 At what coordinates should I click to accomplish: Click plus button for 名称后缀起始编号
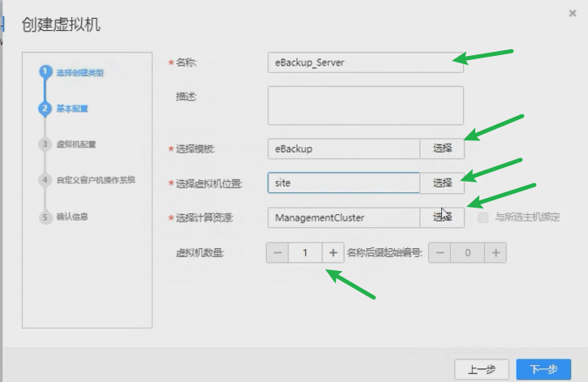pos(496,253)
